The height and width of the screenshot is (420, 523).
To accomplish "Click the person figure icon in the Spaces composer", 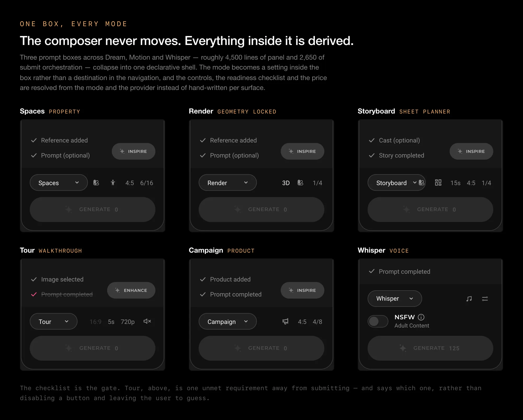I will coord(113,183).
